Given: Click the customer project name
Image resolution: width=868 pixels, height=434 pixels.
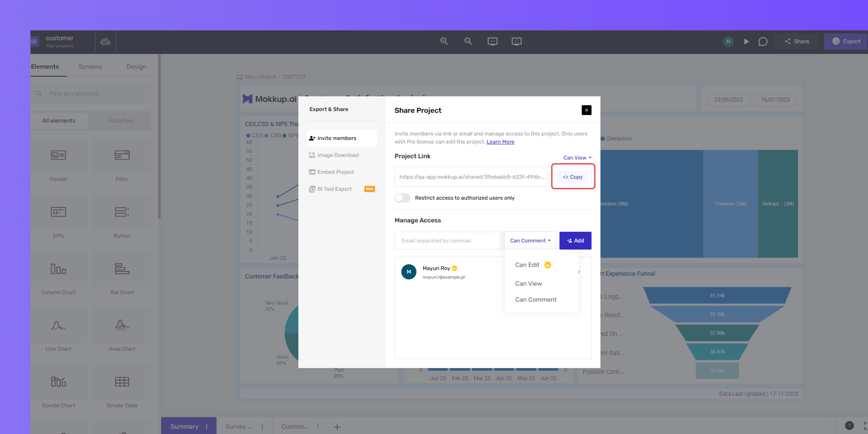Looking at the screenshot, I should 60,38.
